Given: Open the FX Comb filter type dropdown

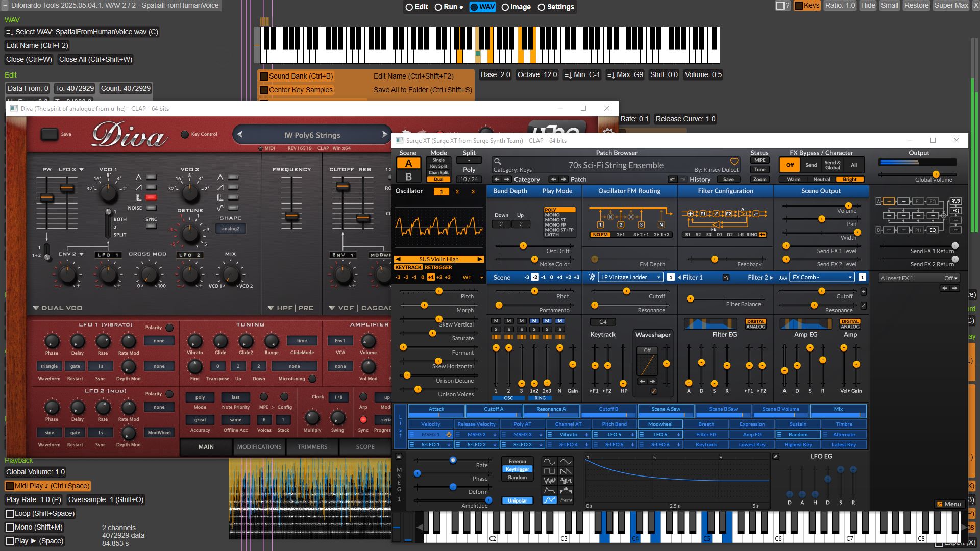Looking at the screenshot, I should (822, 277).
